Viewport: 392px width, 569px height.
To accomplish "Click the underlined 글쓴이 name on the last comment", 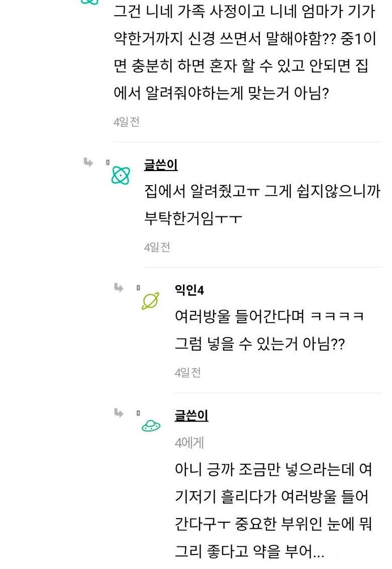I will [190, 417].
